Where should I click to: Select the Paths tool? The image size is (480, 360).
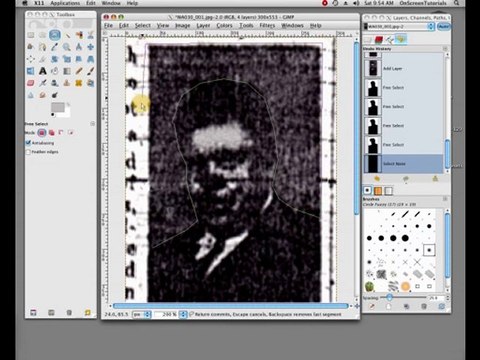(43, 47)
